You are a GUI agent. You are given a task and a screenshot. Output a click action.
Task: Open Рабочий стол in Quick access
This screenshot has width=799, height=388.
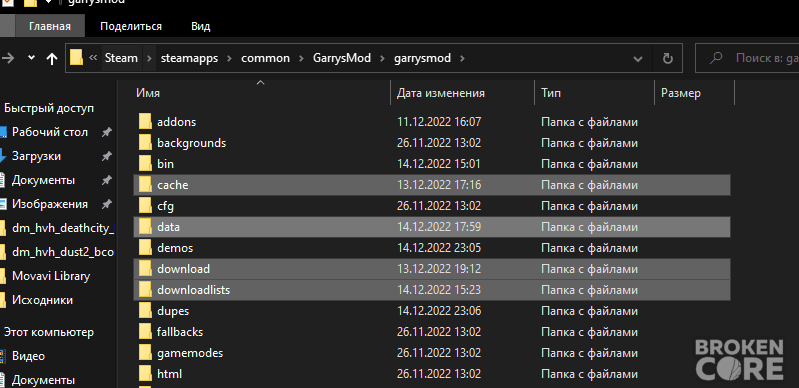50,132
